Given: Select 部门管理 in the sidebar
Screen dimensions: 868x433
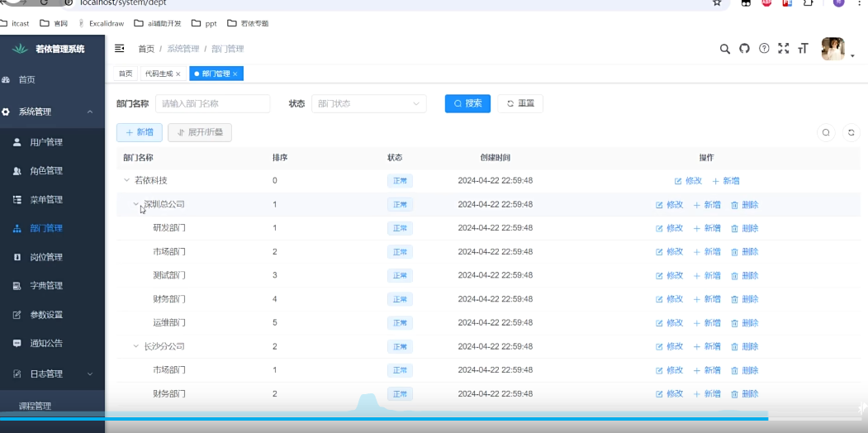Looking at the screenshot, I should coord(52,228).
